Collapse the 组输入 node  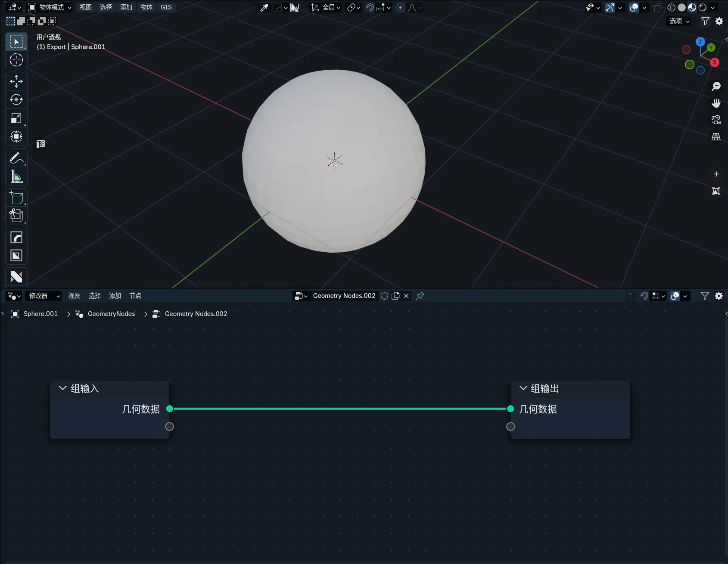[x=62, y=388]
